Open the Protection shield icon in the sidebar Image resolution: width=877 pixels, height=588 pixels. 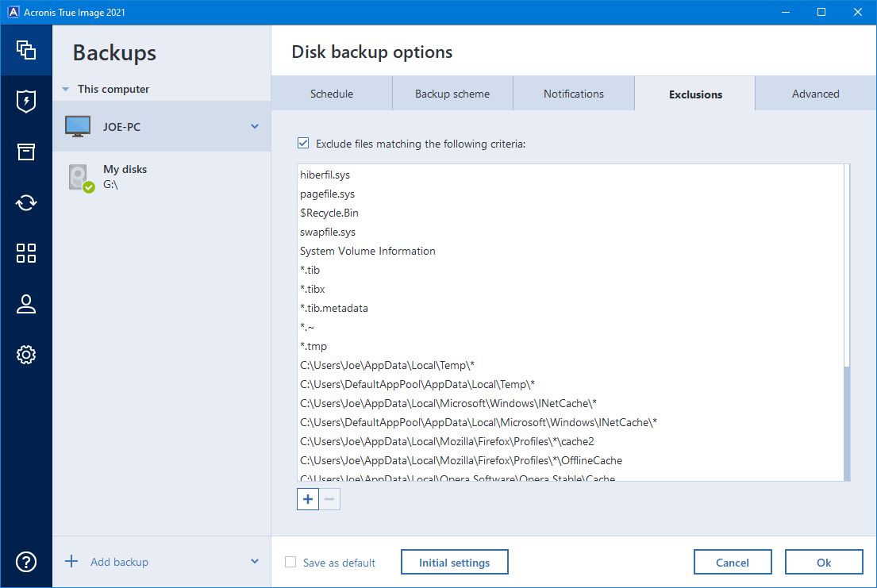click(x=25, y=102)
